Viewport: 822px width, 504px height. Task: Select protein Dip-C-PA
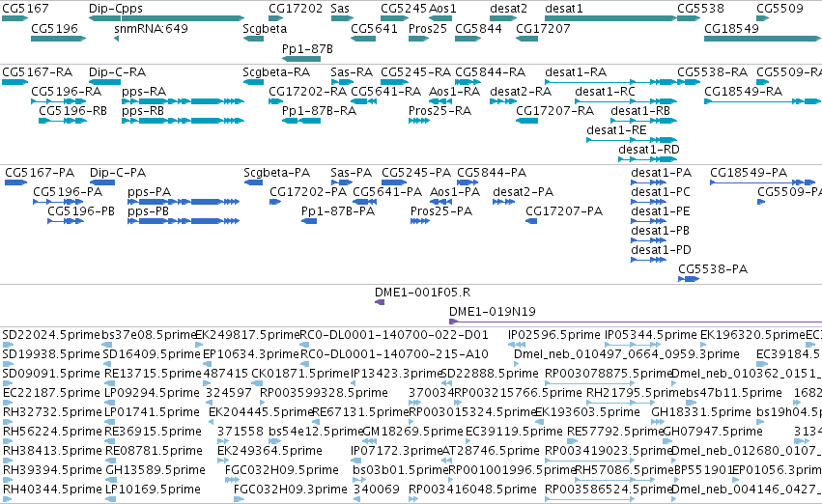[x=118, y=173]
